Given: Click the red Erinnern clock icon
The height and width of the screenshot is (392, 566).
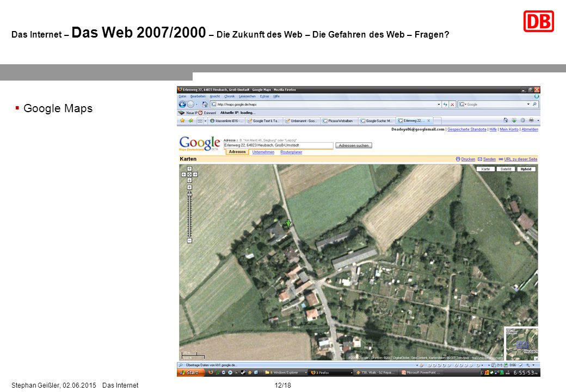Looking at the screenshot, I should [x=200, y=113].
